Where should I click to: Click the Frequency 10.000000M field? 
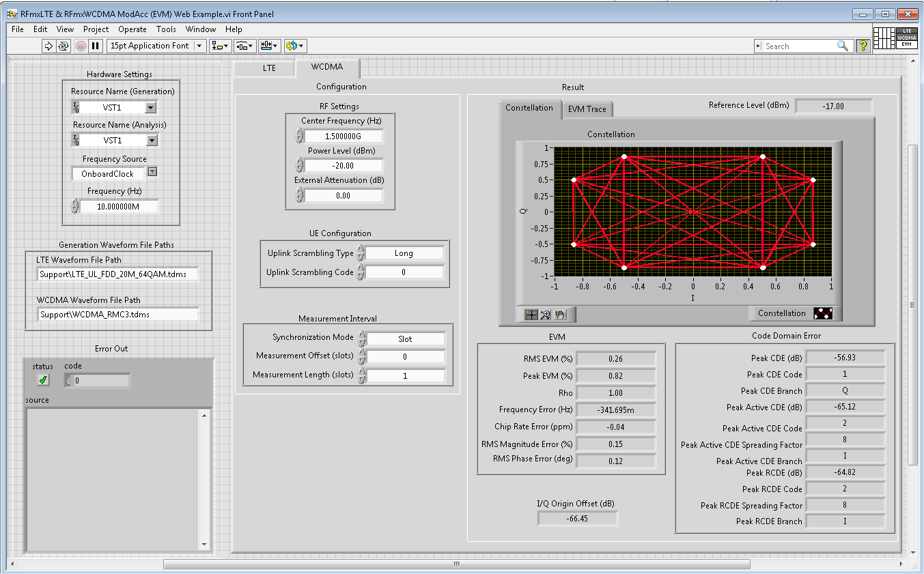click(119, 206)
